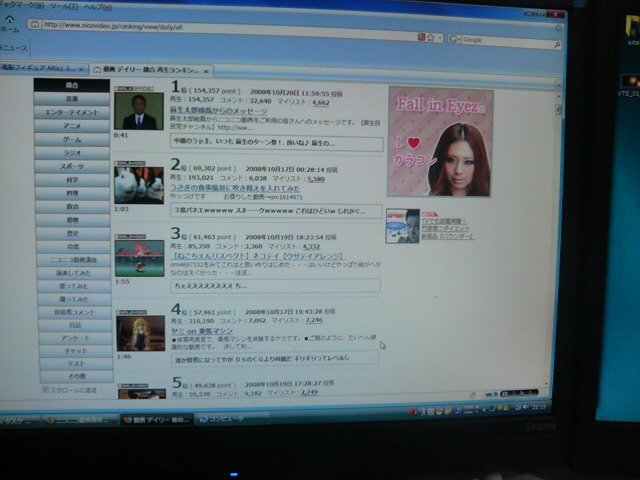Select the チャット category
The width and height of the screenshot is (640, 480).
(x=76, y=351)
